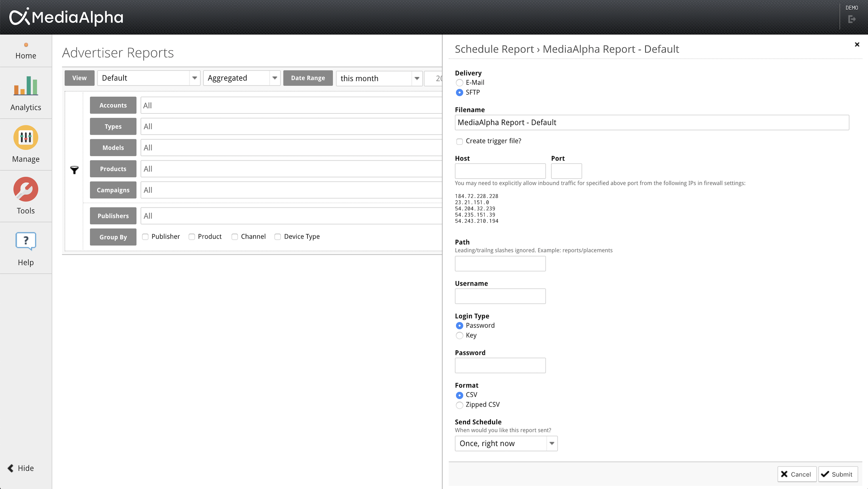Select Zipped CSV format
This screenshot has height=489, width=868.
click(x=459, y=405)
